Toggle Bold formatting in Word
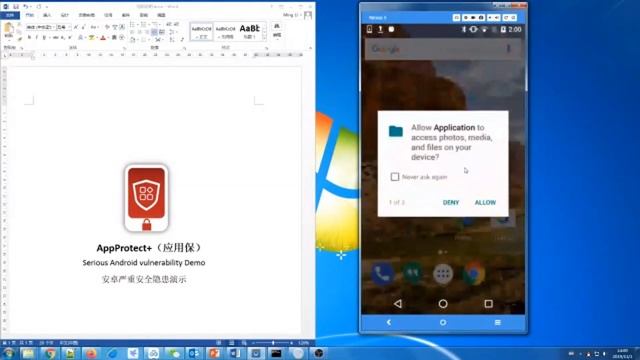640x360 pixels. click(29, 38)
